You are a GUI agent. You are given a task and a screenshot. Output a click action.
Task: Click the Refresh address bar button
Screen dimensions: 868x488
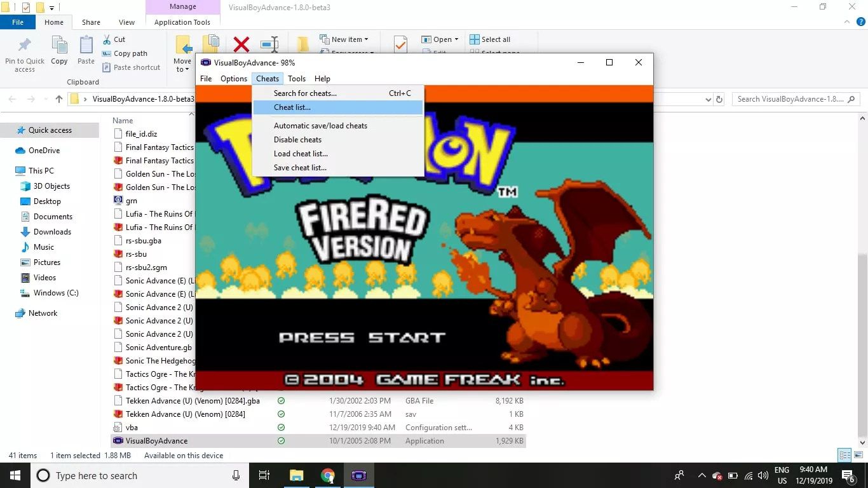[x=719, y=100]
